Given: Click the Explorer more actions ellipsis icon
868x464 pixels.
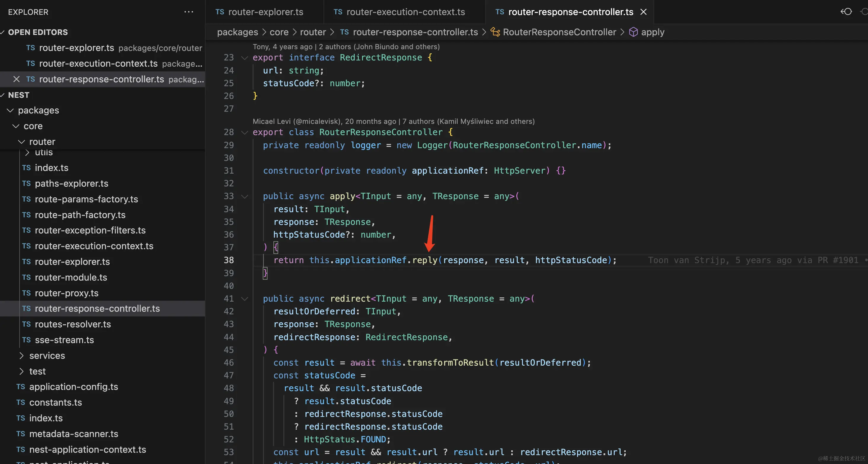Looking at the screenshot, I should (188, 12).
